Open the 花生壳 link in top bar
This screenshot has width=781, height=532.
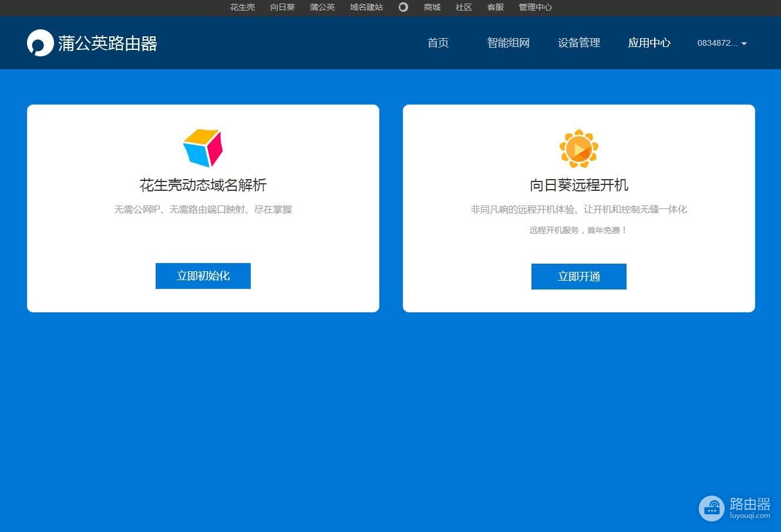click(243, 7)
